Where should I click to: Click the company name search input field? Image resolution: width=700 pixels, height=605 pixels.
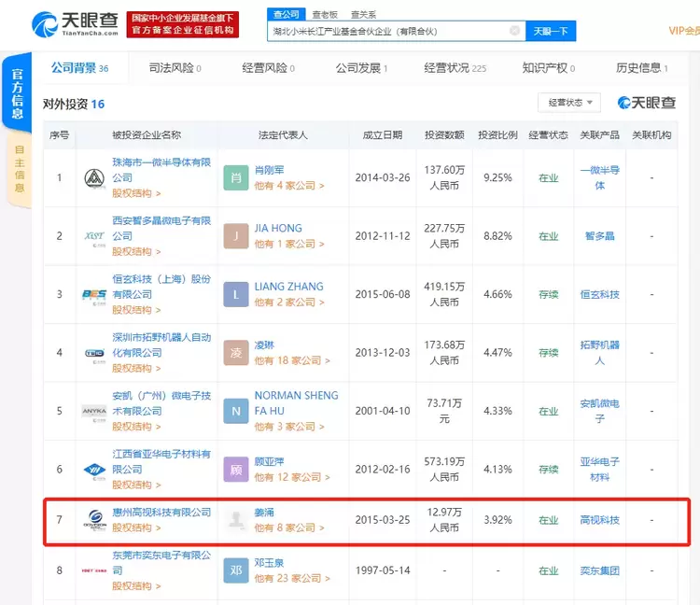[x=387, y=31]
